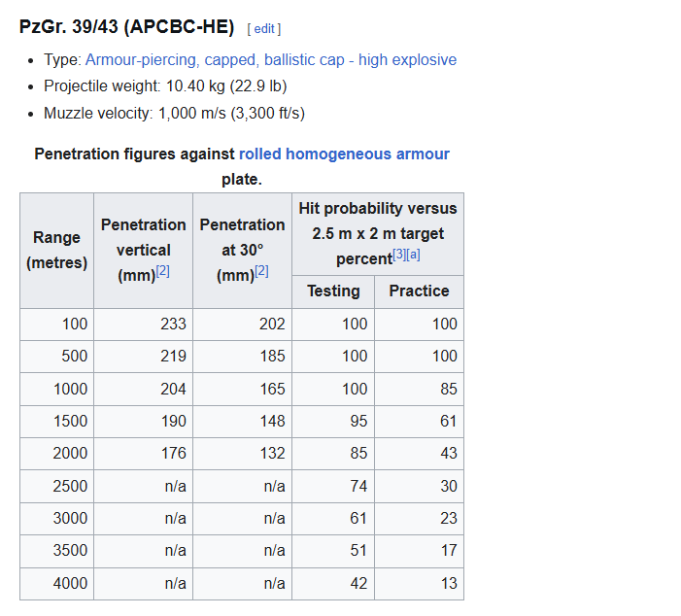Viewport: 681px width, 616px height.
Task: Click the Range (metres) column header
Action: coord(57,250)
